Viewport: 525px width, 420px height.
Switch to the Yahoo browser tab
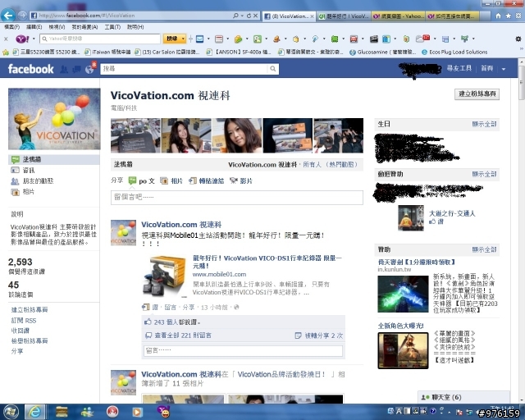398,16
